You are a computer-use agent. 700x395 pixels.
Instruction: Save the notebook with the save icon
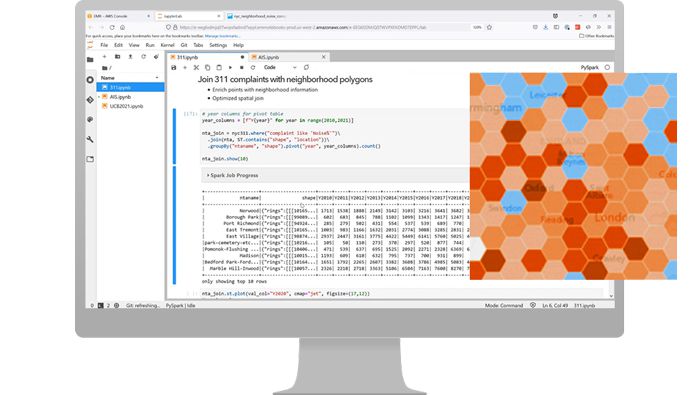click(x=174, y=67)
